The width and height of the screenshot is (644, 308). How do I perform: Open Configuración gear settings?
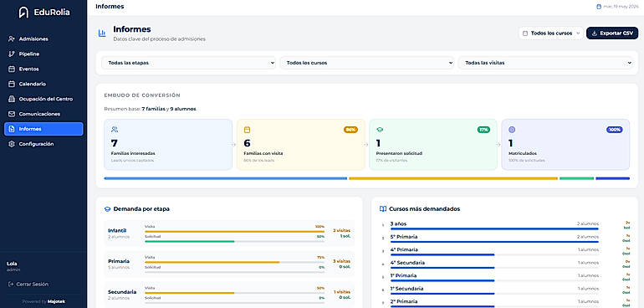click(12, 144)
